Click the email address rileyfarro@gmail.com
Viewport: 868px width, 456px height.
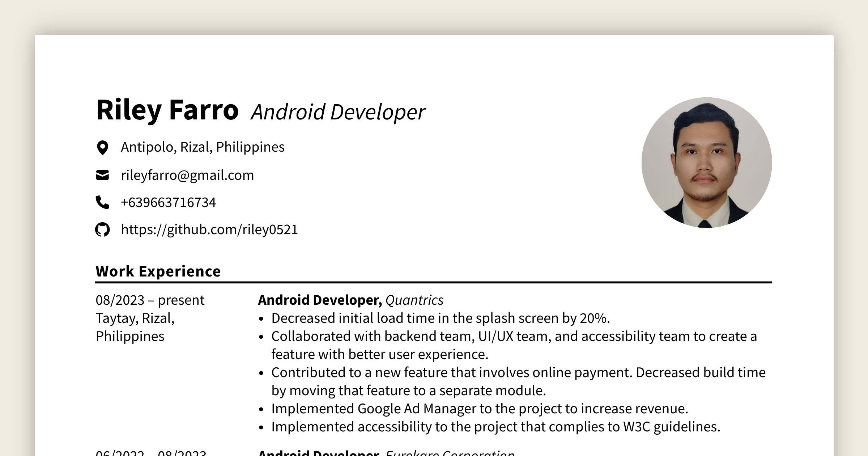(187, 175)
